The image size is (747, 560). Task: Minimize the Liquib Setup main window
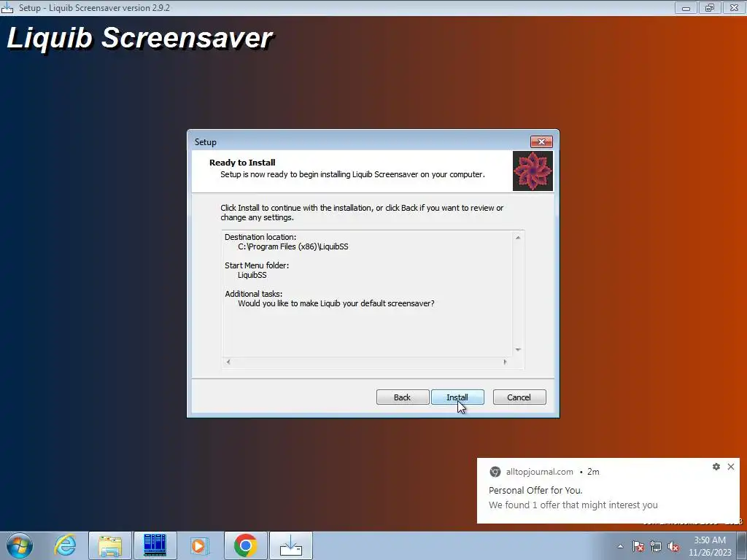pos(686,7)
